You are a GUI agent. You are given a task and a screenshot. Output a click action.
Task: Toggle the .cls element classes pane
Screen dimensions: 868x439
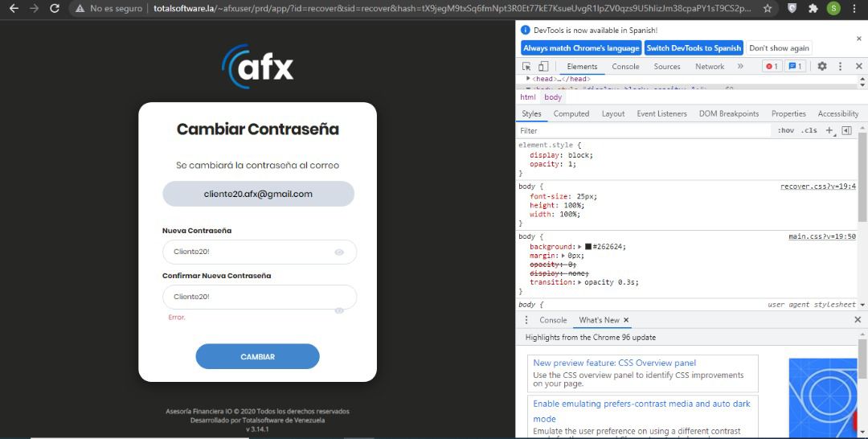coord(809,130)
